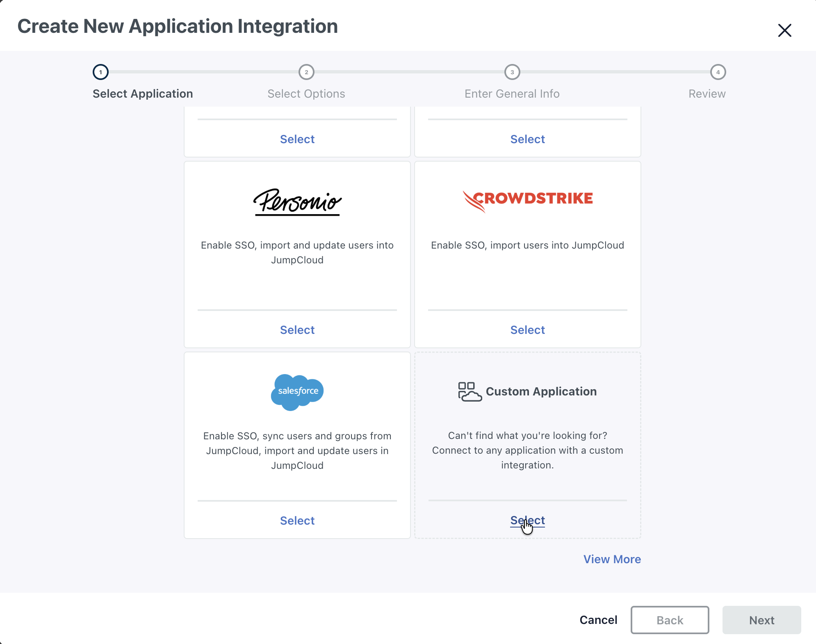
Task: Click step 4 circle in the progress bar
Action: 718,72
